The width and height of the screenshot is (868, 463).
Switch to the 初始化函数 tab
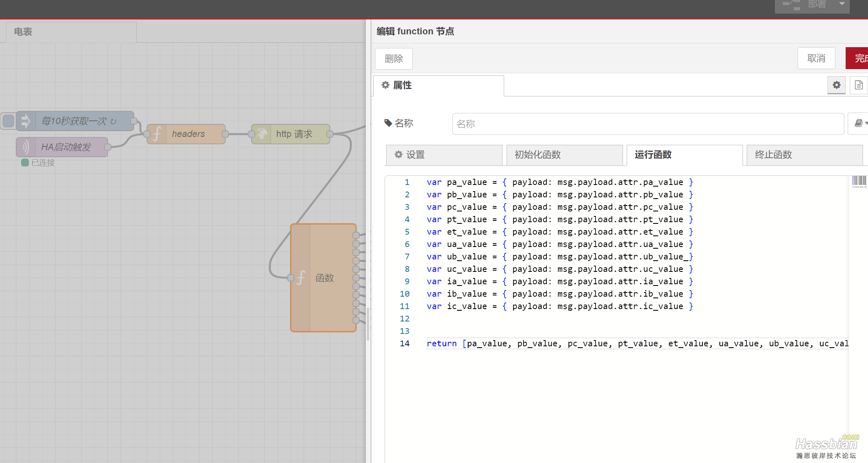tap(565, 155)
